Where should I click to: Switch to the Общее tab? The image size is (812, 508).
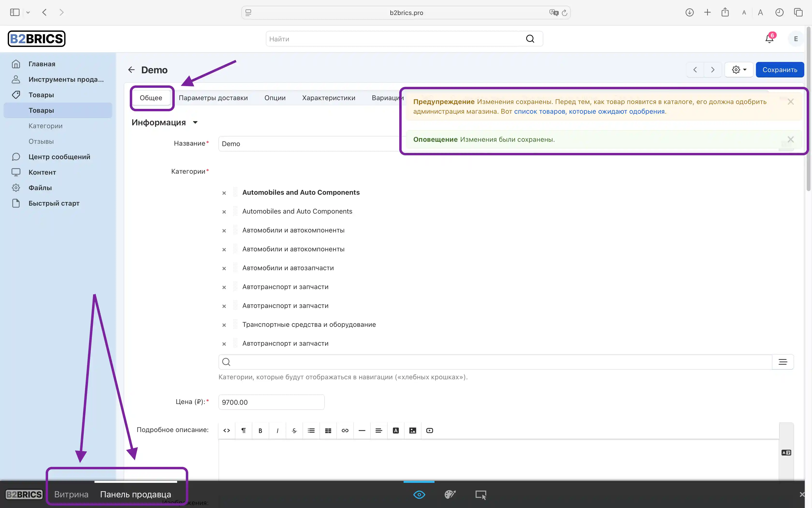[151, 98]
